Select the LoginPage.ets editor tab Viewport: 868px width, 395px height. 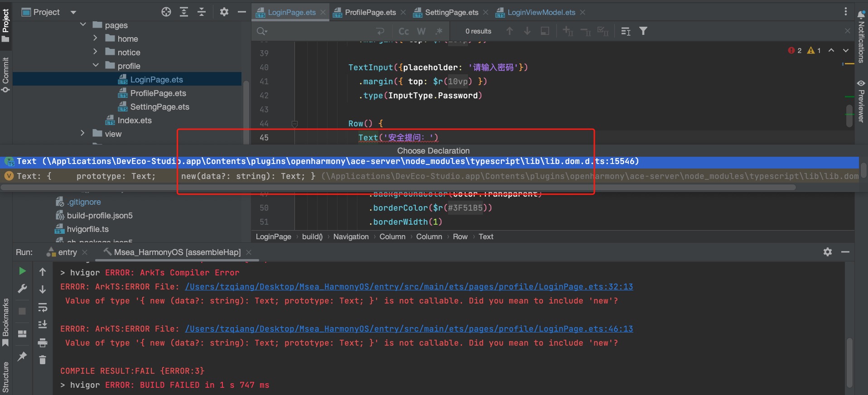pyautogui.click(x=291, y=12)
